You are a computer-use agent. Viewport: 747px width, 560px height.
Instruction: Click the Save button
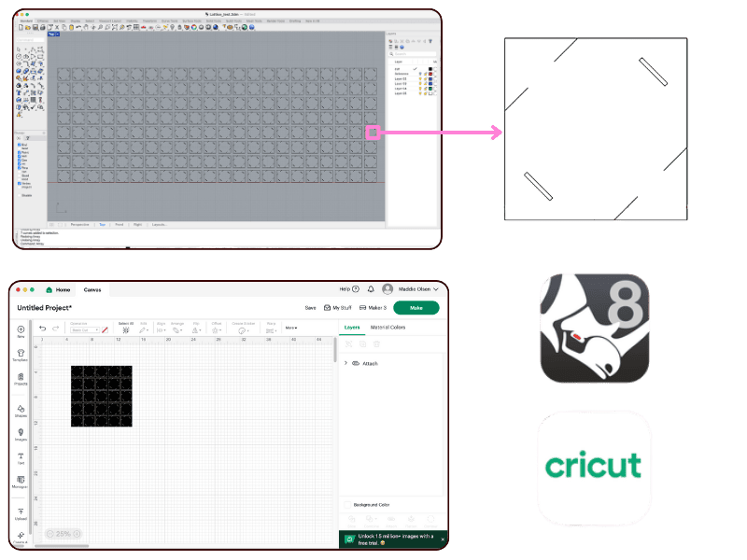pyautogui.click(x=310, y=307)
